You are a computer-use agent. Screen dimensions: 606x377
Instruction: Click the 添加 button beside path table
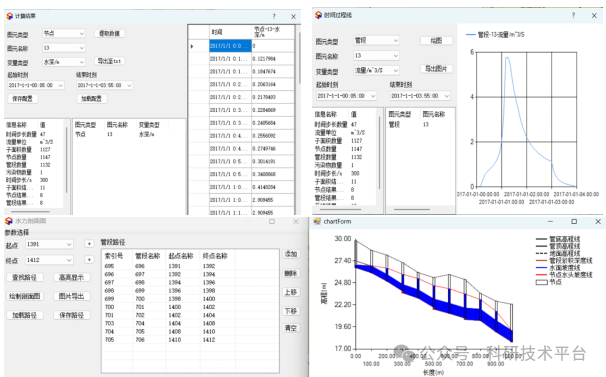point(291,254)
